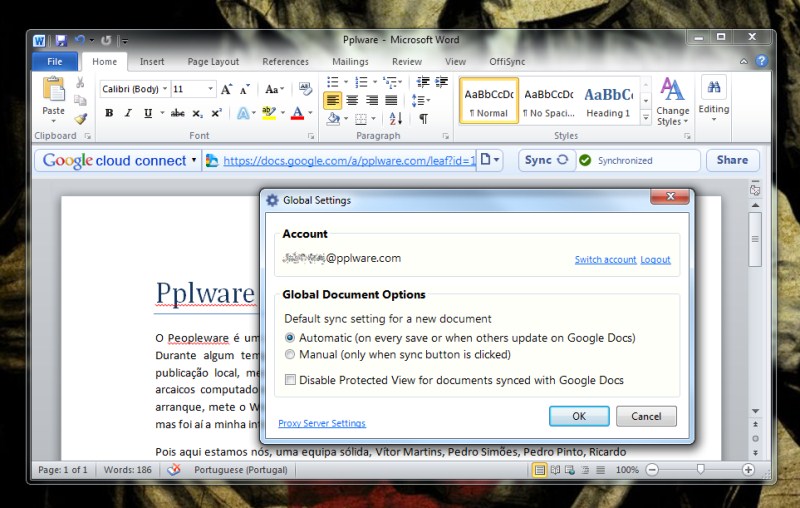Image resolution: width=800 pixels, height=508 pixels.
Task: Undo last action in quick access toolbar
Action: pos(80,40)
